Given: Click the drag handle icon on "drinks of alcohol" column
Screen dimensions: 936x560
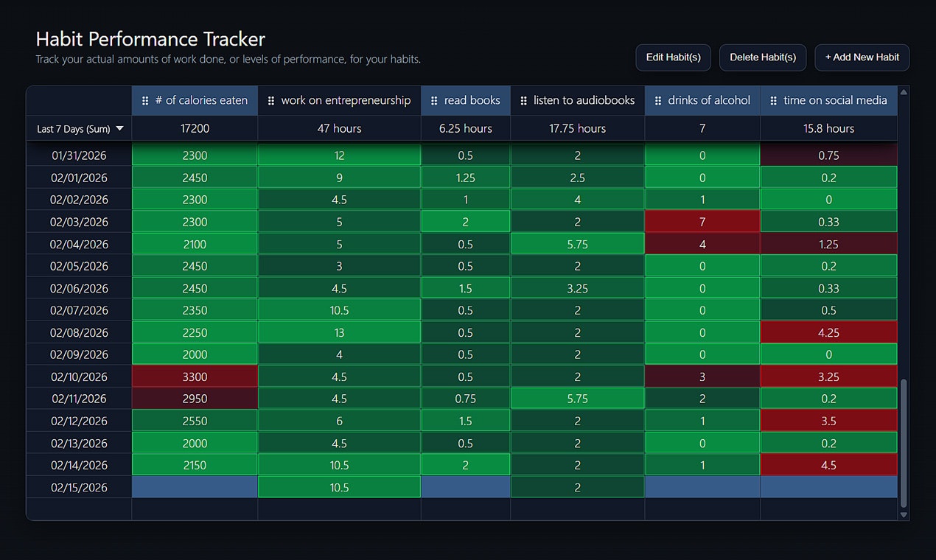Looking at the screenshot, I should coord(658,100).
